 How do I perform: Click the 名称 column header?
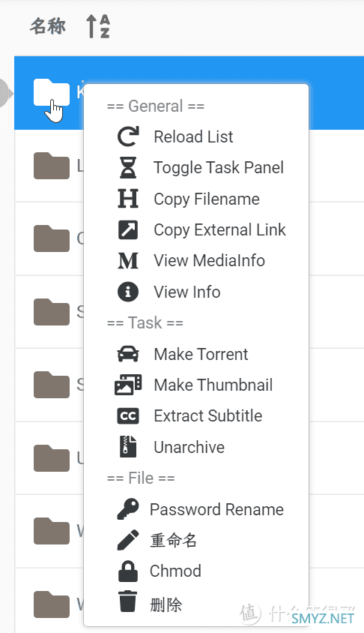(x=48, y=26)
